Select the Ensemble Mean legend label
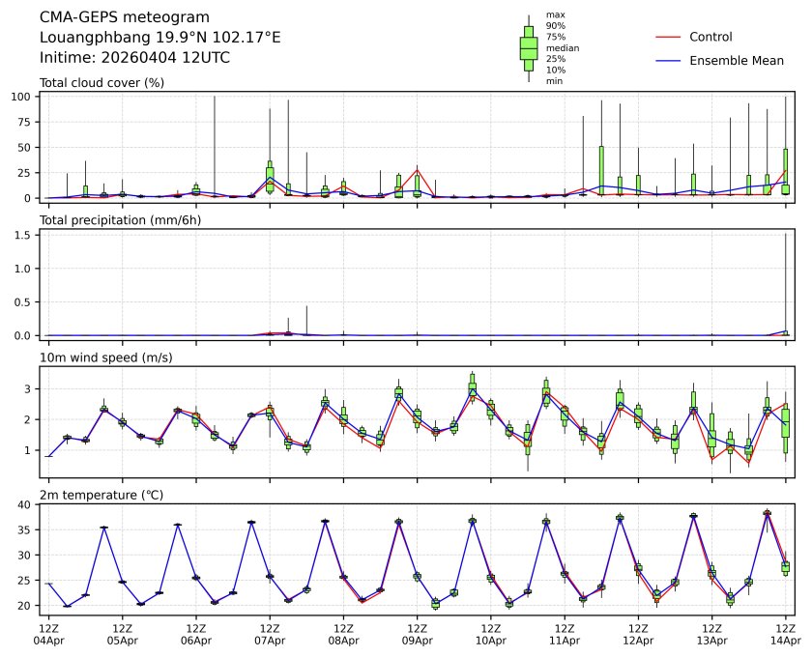The height and width of the screenshot is (657, 812). [x=736, y=60]
